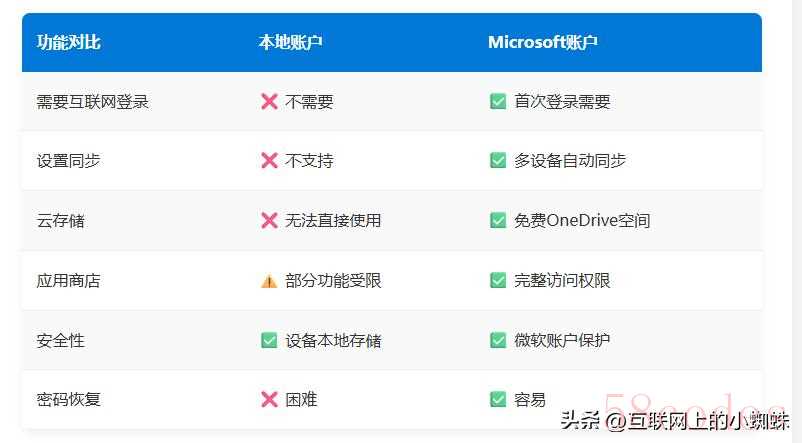Click green checkmark beside 完整访问权限
The image size is (802, 443).
(498, 280)
